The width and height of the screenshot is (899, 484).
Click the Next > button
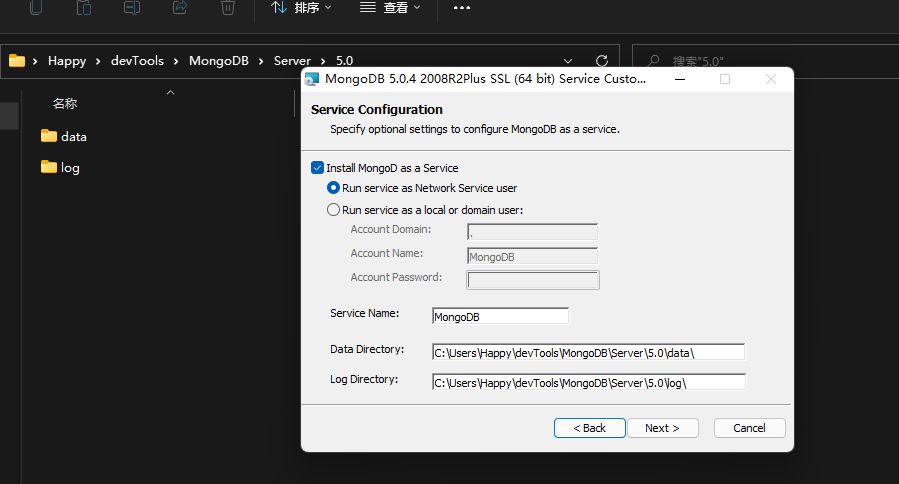click(662, 428)
